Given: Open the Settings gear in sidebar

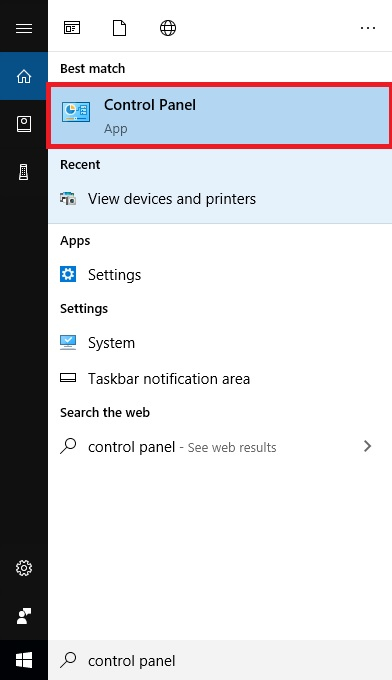Looking at the screenshot, I should 24,568.
